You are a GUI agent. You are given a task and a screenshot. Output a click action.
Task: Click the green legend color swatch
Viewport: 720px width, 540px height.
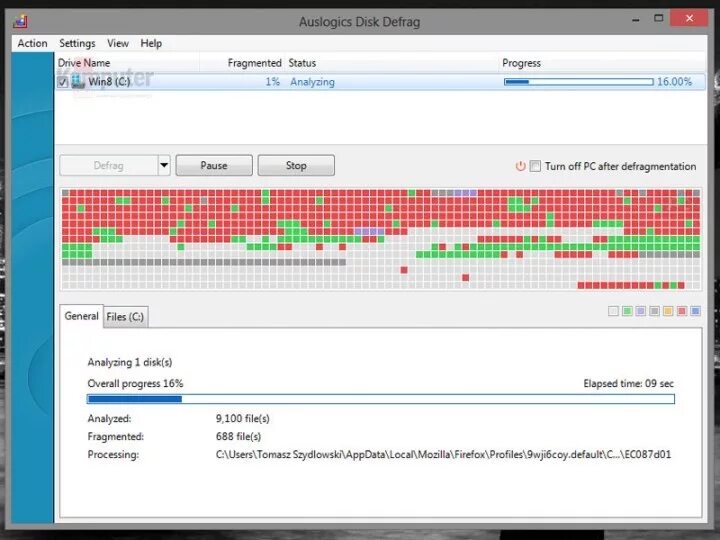coord(627,311)
